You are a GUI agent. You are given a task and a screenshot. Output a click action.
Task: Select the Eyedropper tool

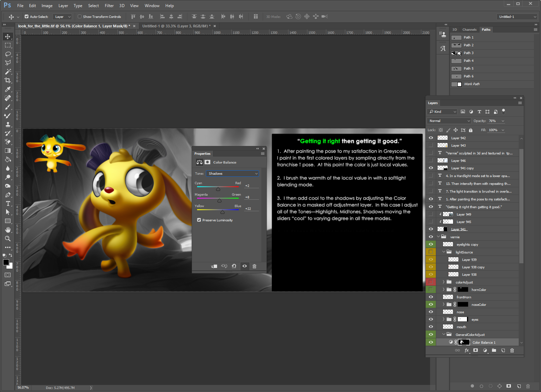pyautogui.click(x=8, y=89)
